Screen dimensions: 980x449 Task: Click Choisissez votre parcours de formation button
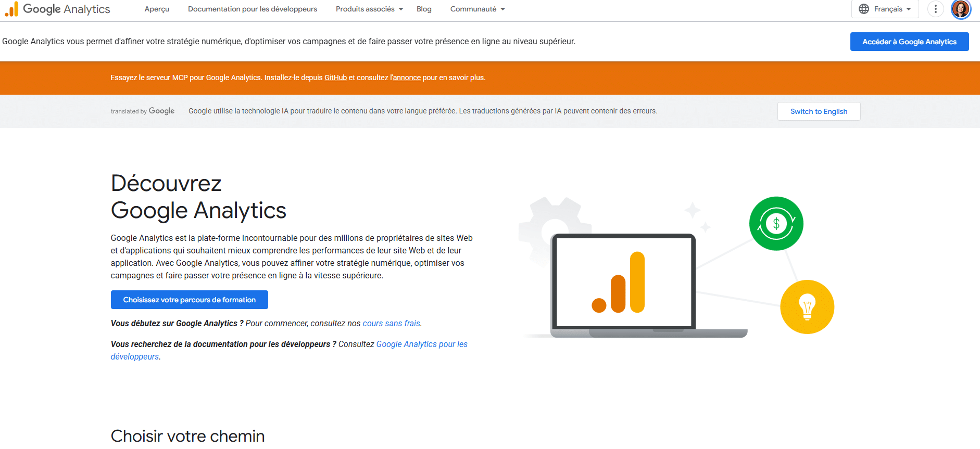coord(190,300)
